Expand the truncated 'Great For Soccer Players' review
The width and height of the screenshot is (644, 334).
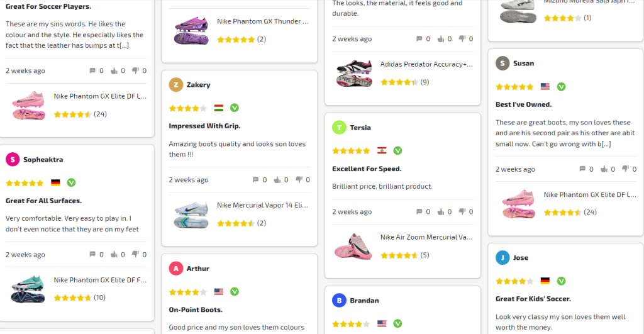tap(123, 45)
